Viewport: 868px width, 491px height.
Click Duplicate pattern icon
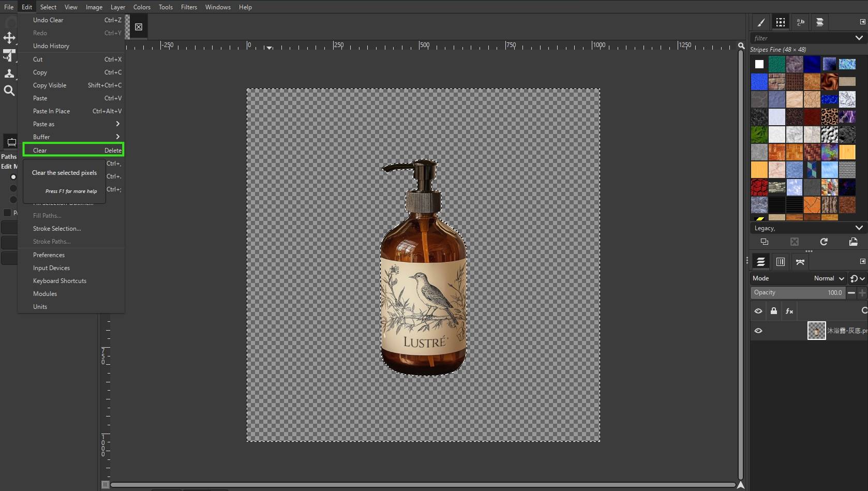[x=765, y=242]
